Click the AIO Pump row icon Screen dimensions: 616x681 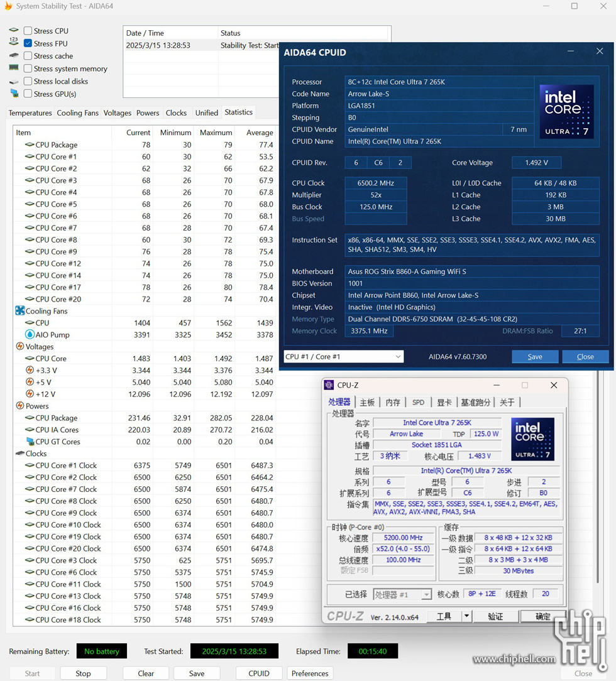click(x=30, y=334)
